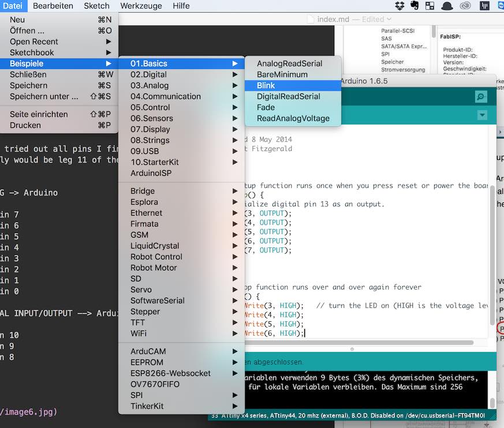The width and height of the screenshot is (504, 428).
Task: Open the Ethernet library examples
Action: (x=182, y=212)
